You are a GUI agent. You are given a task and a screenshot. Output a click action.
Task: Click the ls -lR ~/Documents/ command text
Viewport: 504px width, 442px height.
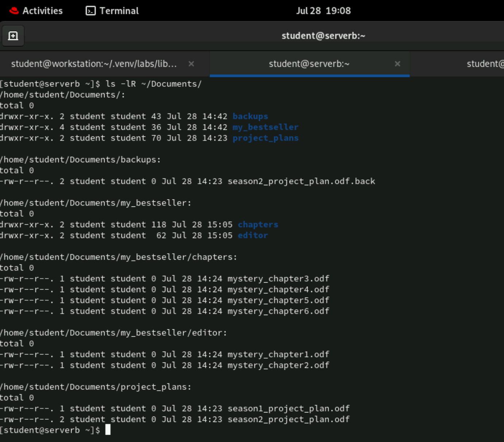tap(154, 84)
